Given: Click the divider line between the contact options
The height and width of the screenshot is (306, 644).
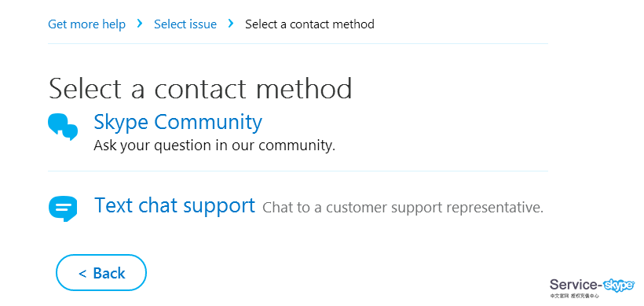Looking at the screenshot, I should 298,171.
